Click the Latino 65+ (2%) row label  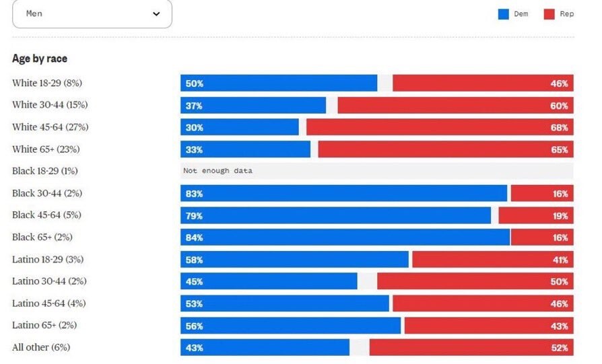click(x=44, y=326)
